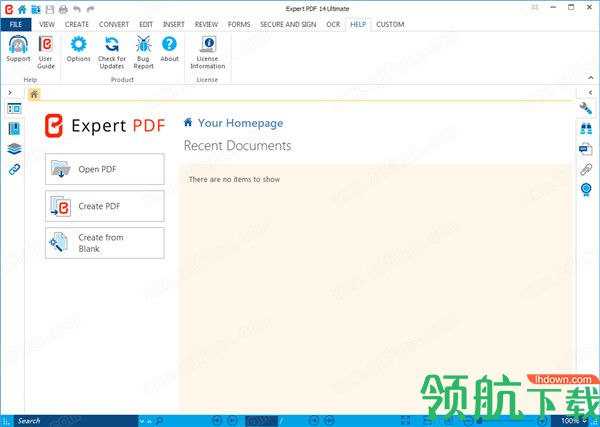Switch to the EDIT tab

click(x=146, y=24)
